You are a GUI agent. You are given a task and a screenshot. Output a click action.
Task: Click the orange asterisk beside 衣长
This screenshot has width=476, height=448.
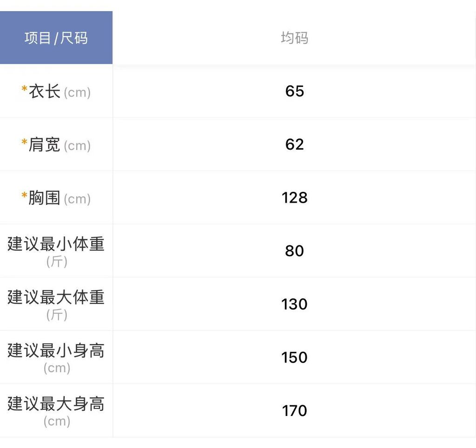[x=24, y=89]
